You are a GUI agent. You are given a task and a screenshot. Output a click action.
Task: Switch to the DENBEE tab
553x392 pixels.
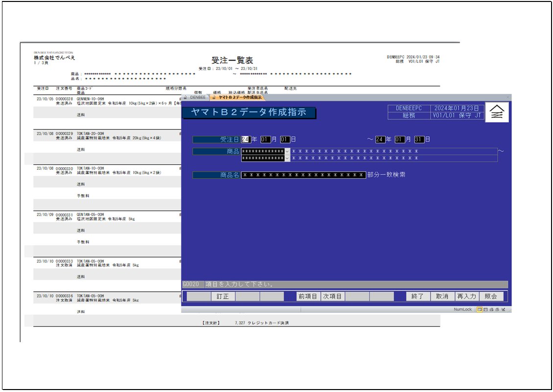pos(198,97)
